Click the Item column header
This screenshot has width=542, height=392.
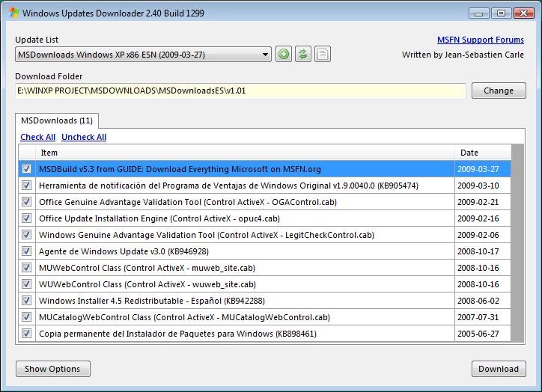(x=245, y=153)
